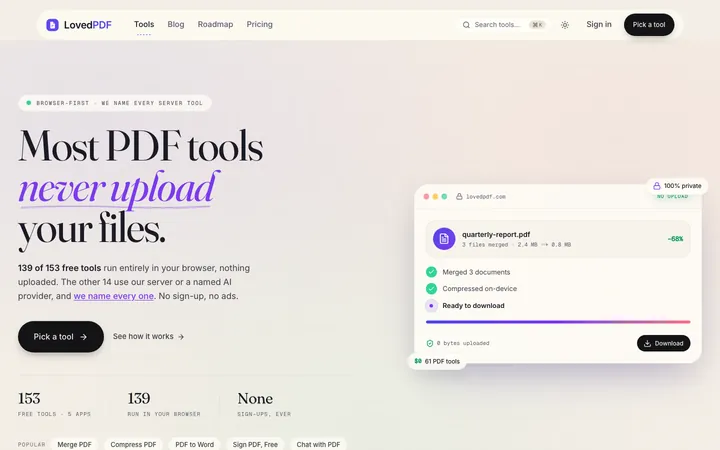Click the $0 icon in 61 PDF tools badge
The height and width of the screenshot is (450, 720).
pyautogui.click(x=418, y=361)
